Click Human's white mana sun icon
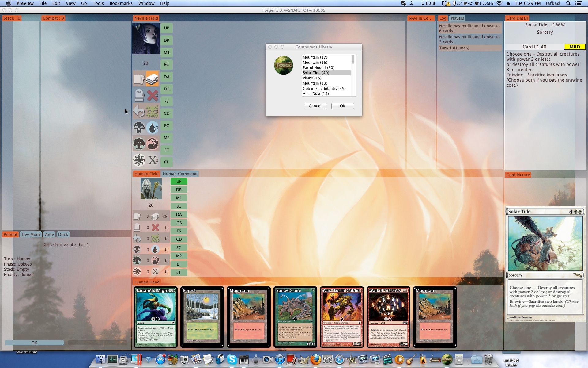 137,271
